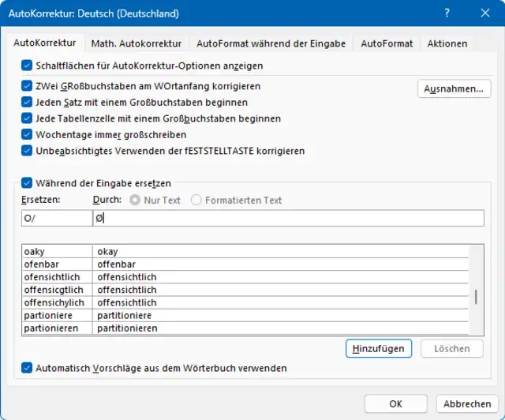Select the ofenbar list entry
505x420 pixels.
click(x=57, y=264)
